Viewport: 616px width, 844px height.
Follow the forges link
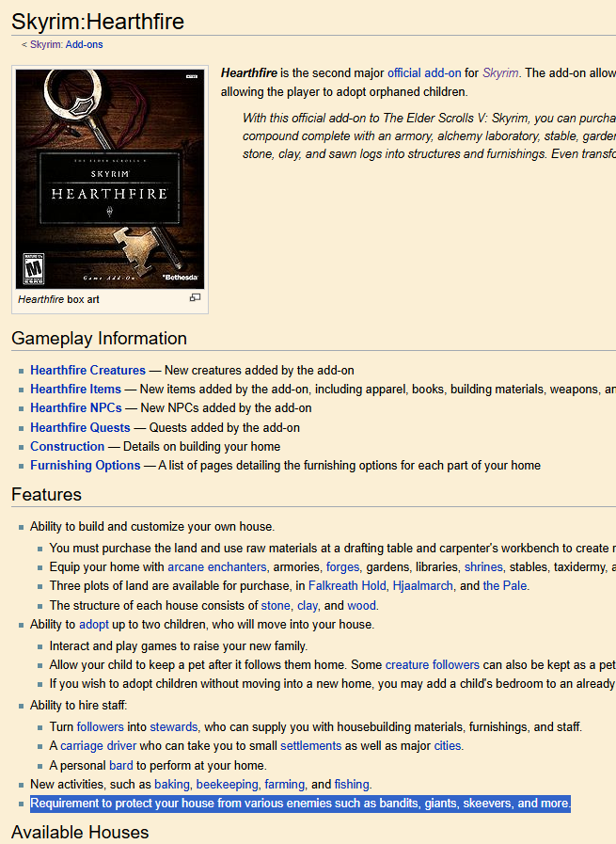(x=342, y=566)
